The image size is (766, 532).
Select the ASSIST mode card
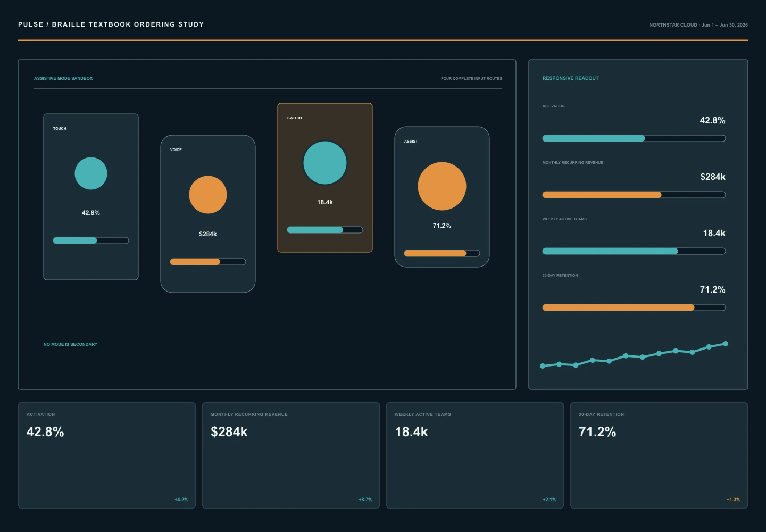[x=442, y=197]
